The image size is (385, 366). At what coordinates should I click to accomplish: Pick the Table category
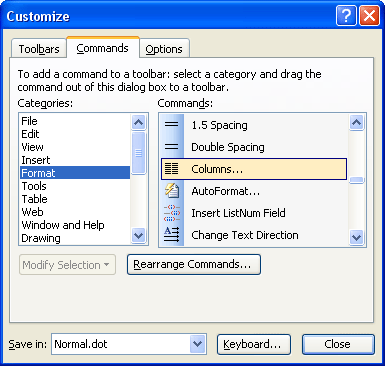[75, 199]
